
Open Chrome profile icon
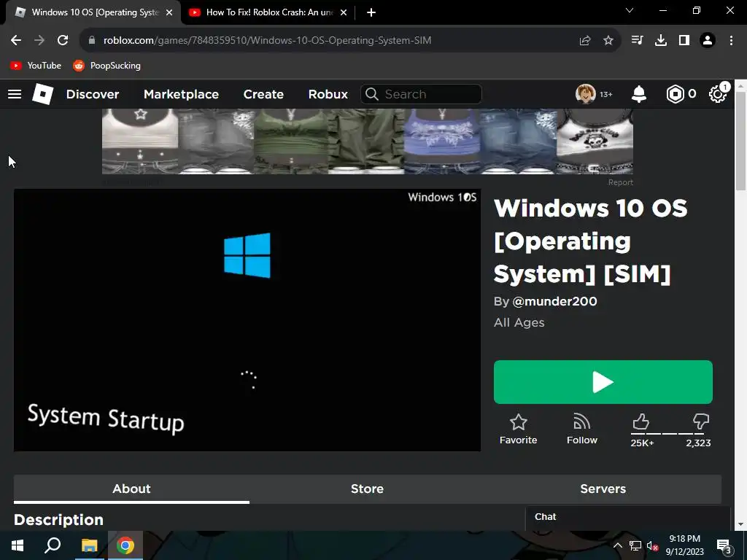[x=708, y=41]
